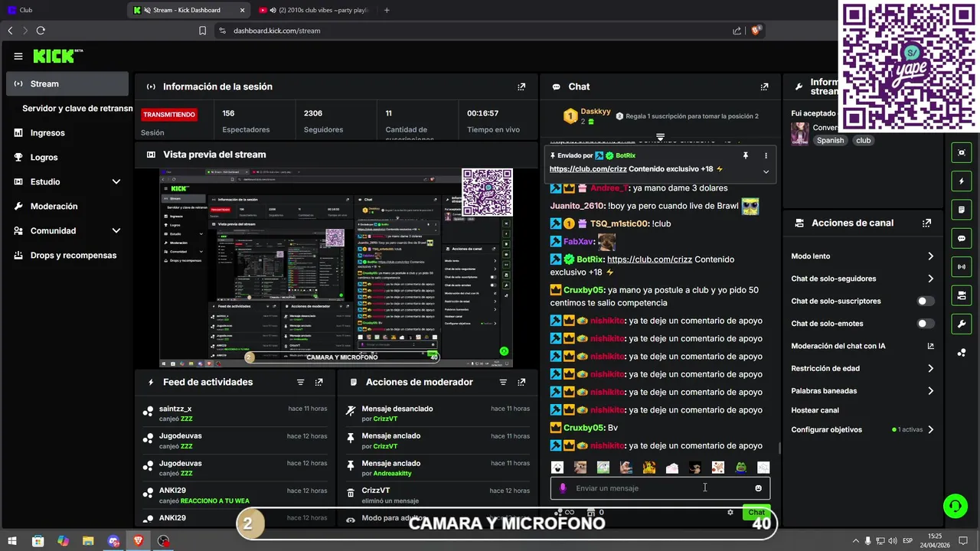
Task: Open the Feed de actividades filter
Action: pyautogui.click(x=301, y=382)
